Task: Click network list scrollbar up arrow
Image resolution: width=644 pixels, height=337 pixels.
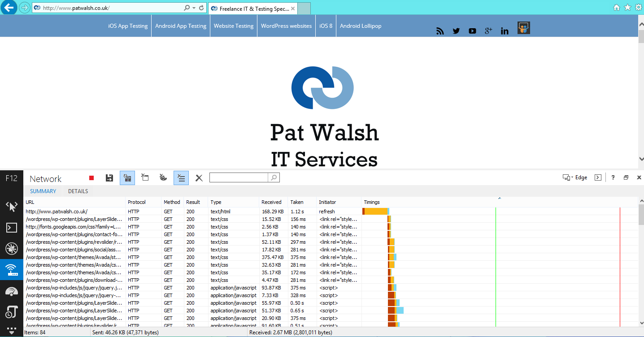Action: coord(641,201)
